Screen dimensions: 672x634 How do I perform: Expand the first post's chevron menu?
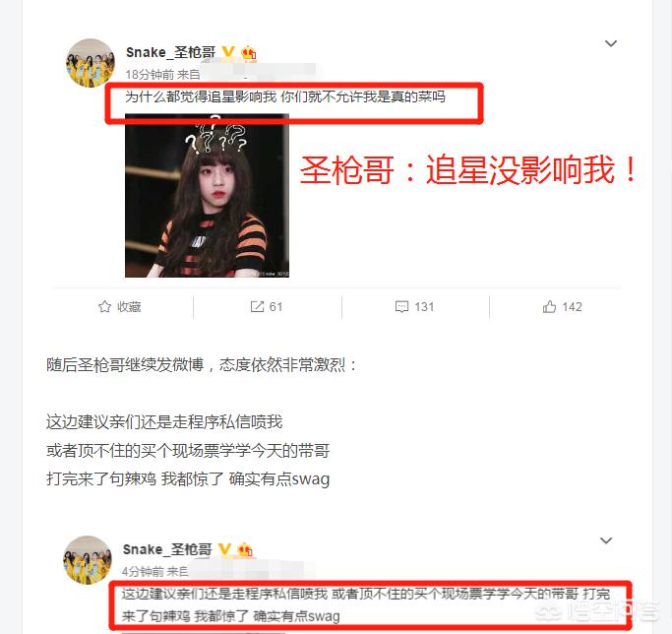pyautogui.click(x=611, y=43)
